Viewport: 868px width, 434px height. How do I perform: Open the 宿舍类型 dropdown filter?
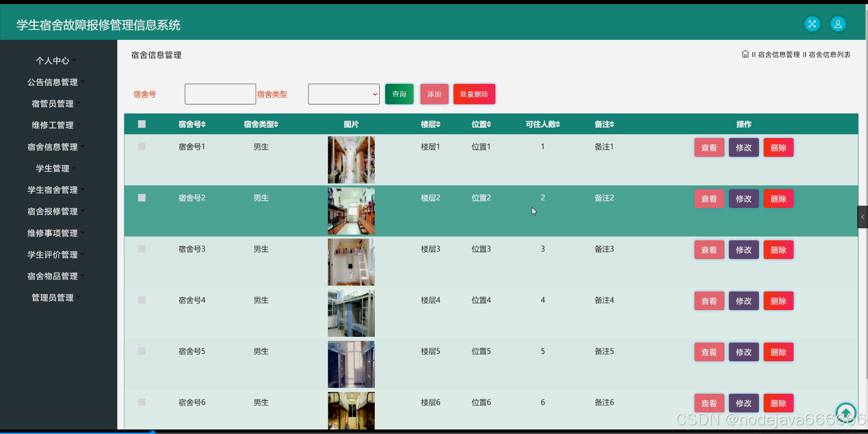point(344,94)
